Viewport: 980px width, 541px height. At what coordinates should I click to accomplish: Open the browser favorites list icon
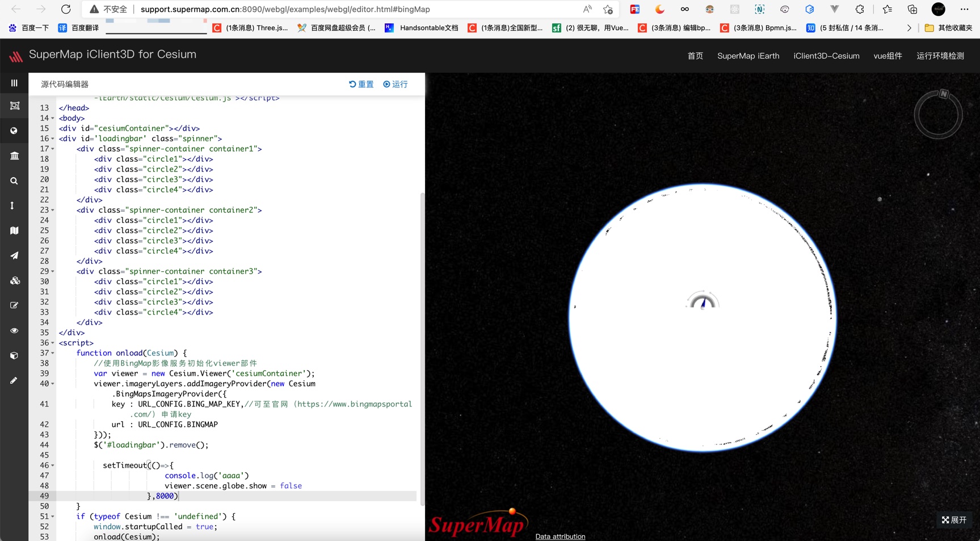[887, 9]
